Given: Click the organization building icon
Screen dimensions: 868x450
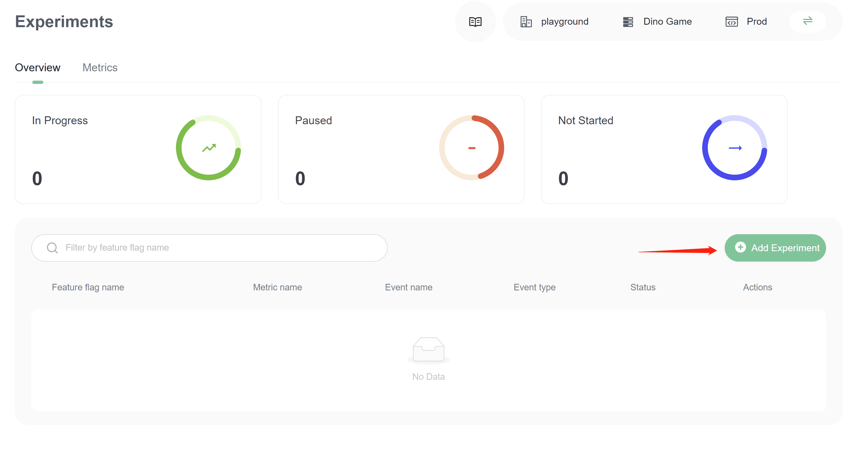Looking at the screenshot, I should point(526,22).
